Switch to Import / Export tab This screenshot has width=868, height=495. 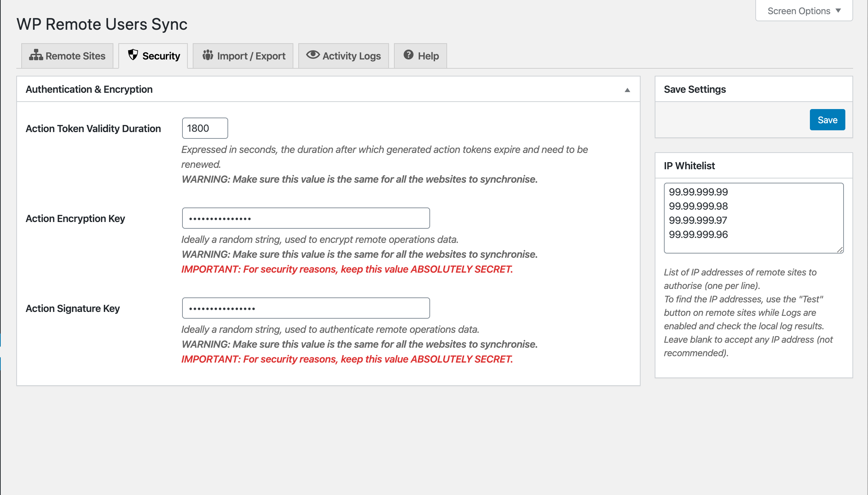243,56
